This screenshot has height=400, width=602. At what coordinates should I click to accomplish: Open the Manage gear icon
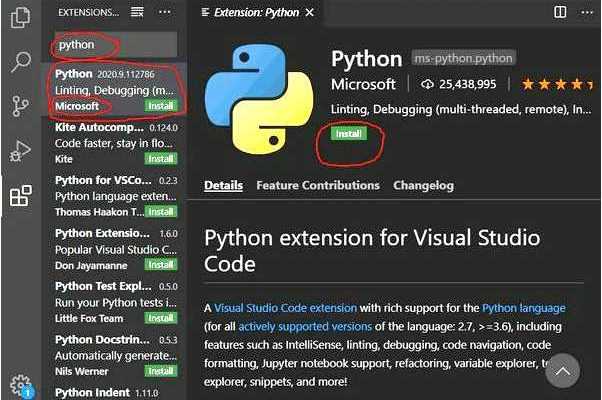(21, 385)
